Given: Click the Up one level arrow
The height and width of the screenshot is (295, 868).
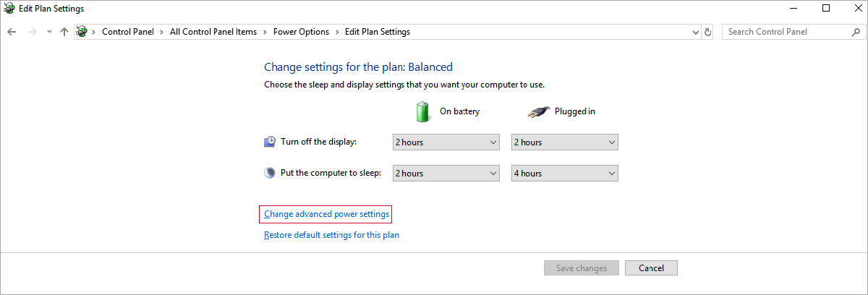Looking at the screenshot, I should [64, 32].
